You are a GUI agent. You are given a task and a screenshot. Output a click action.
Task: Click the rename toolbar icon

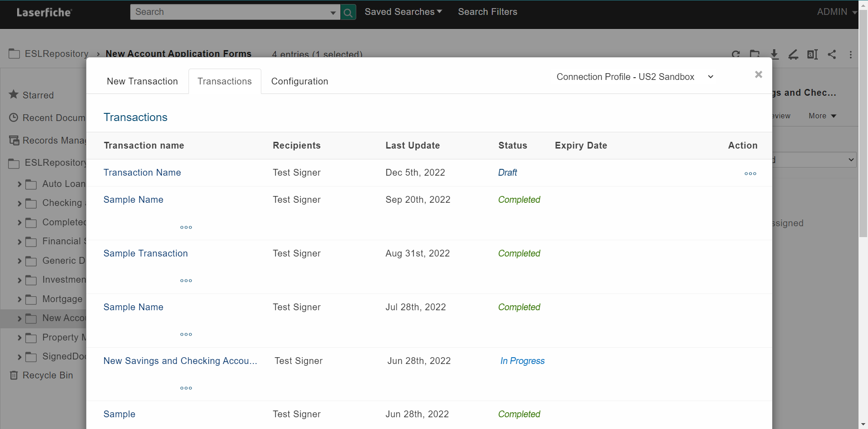[x=812, y=54]
